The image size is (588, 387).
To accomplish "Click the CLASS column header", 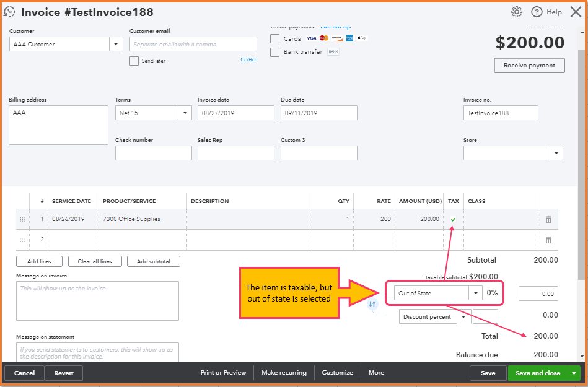I will (x=476, y=201).
